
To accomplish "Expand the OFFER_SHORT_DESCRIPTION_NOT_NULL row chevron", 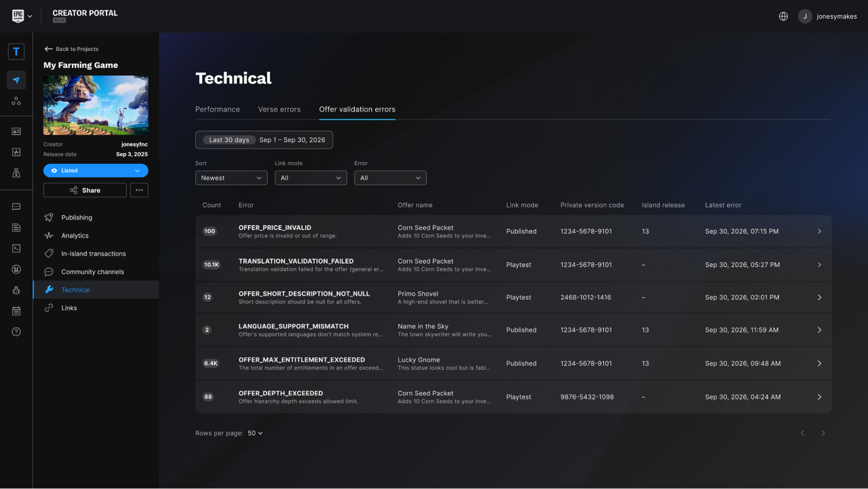I will pos(819,297).
